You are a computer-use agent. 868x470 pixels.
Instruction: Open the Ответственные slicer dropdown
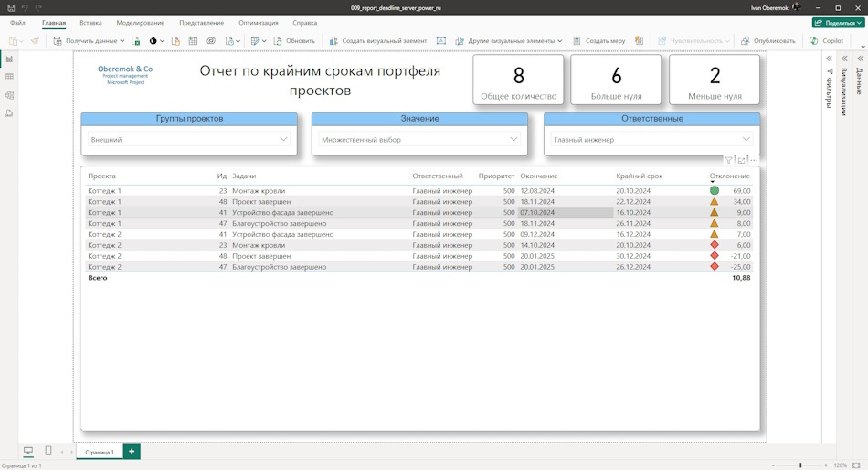tap(746, 139)
